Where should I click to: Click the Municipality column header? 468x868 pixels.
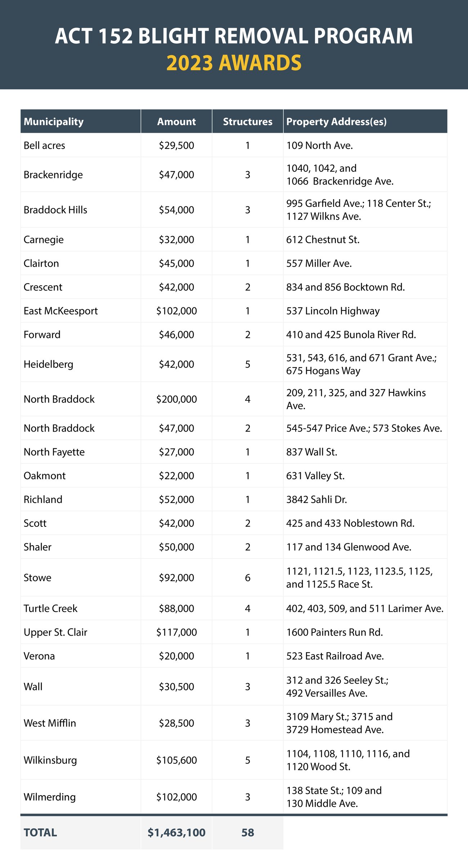54,122
